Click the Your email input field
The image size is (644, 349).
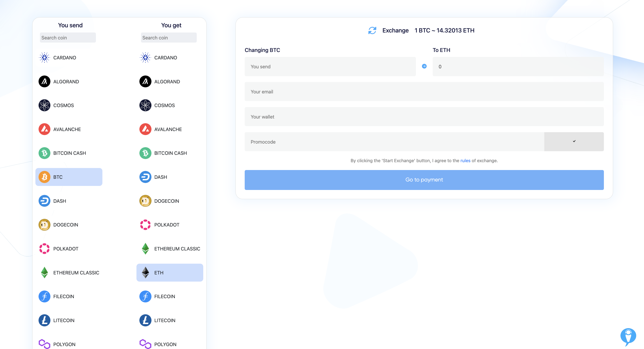pos(424,91)
